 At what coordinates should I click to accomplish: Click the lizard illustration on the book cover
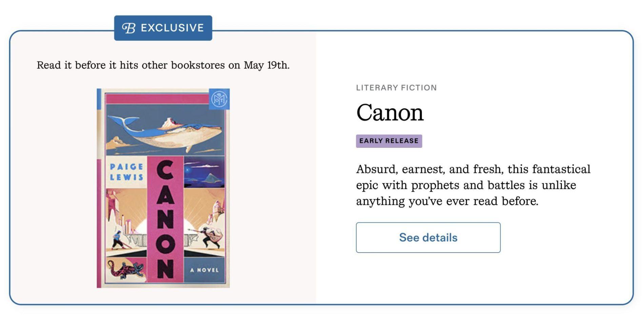[126, 270]
